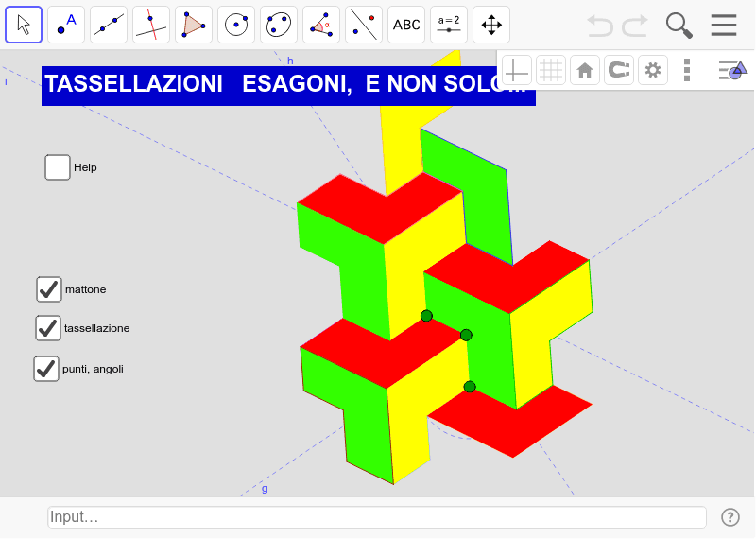Select the Point tool

[x=66, y=25]
